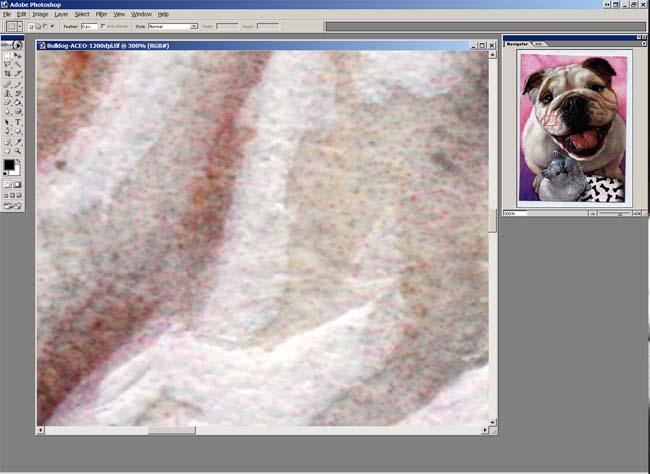
Task: Select the Move tool
Action: click(18, 57)
